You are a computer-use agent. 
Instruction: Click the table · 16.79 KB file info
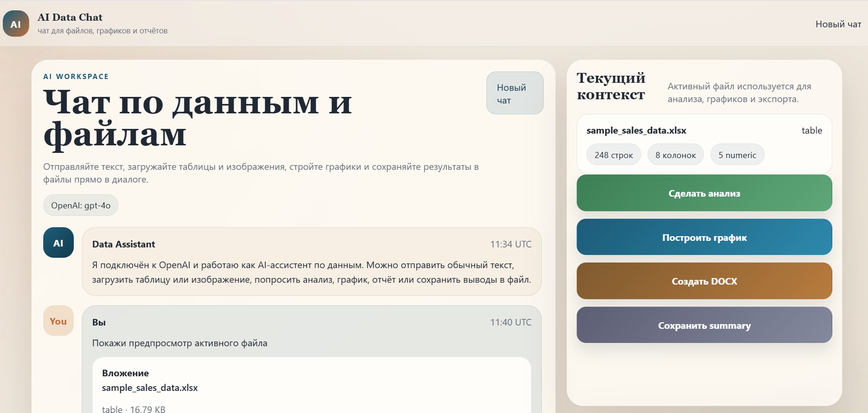click(133, 409)
